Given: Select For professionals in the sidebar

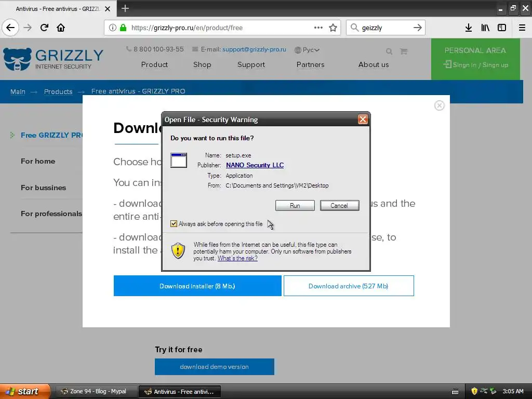Looking at the screenshot, I should [x=51, y=214].
